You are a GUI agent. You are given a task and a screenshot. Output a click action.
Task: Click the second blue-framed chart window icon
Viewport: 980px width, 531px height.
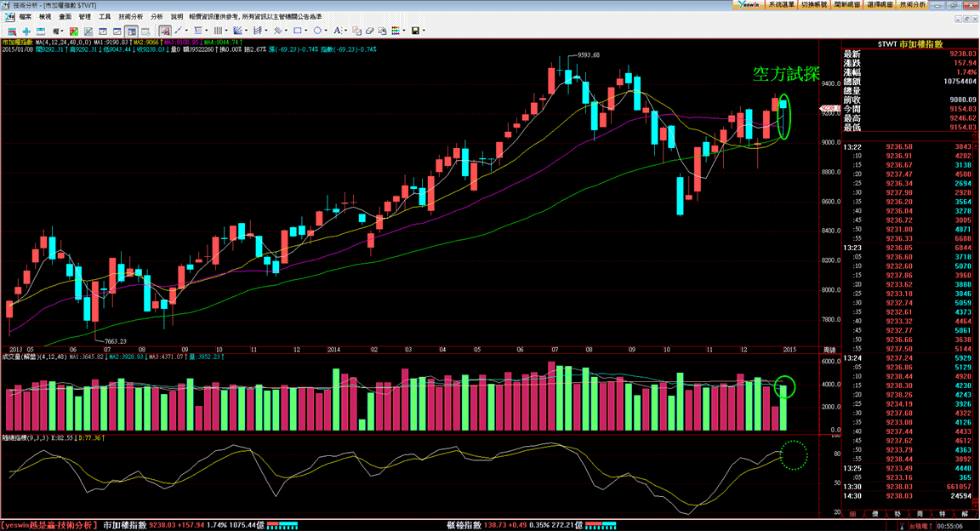(x=117, y=31)
